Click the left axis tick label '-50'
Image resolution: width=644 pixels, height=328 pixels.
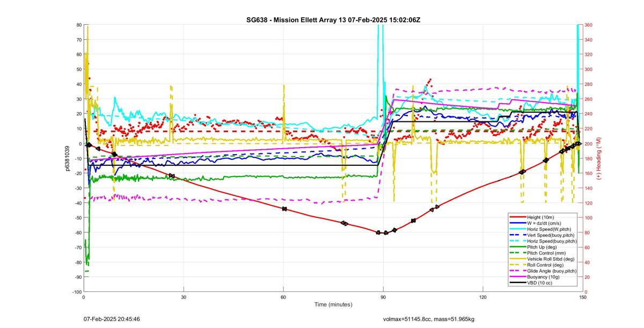point(77,217)
